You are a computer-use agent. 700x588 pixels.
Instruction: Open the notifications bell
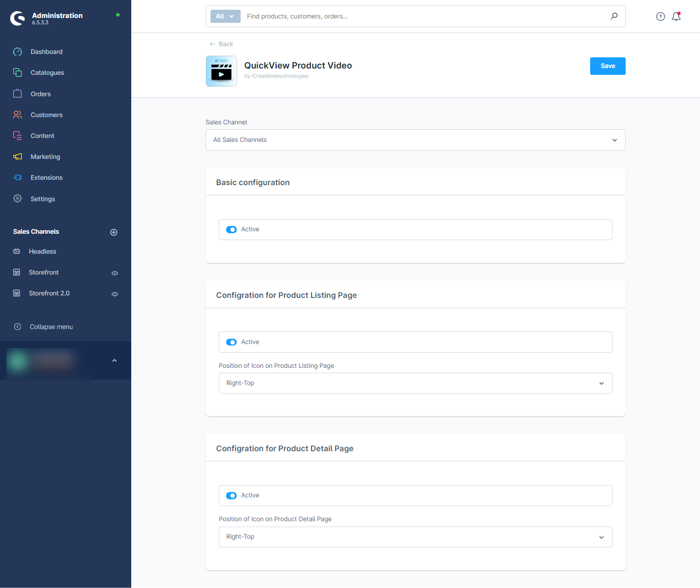coord(676,17)
